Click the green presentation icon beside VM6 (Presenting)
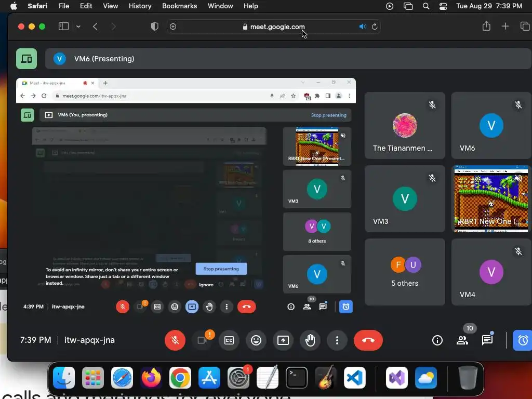Viewport: 532px width, 399px height. tap(26, 59)
